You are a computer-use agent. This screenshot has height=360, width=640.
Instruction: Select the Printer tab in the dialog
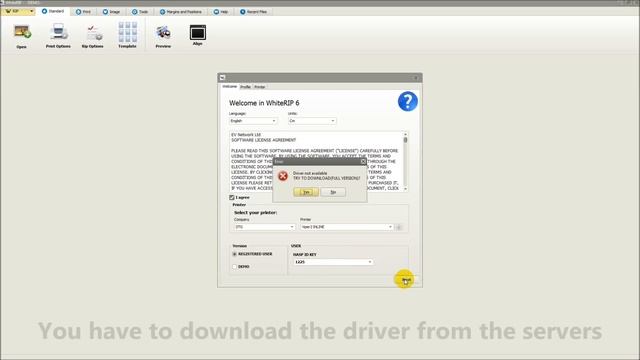tap(260, 87)
